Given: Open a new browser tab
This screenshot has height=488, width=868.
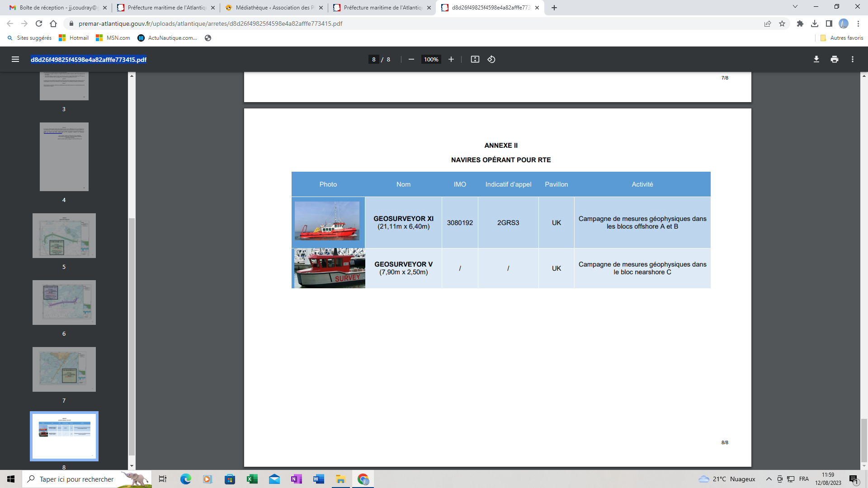Looking at the screenshot, I should coord(554,8).
